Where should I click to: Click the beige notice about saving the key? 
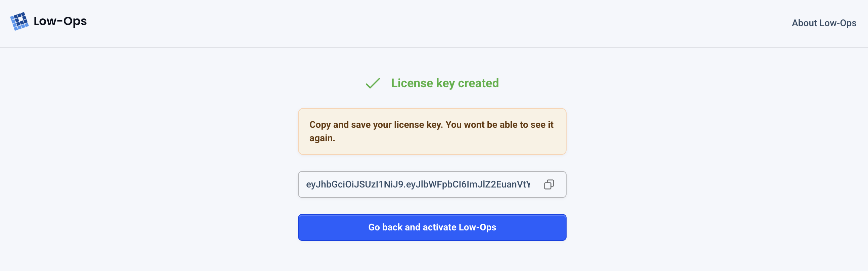pos(432,131)
